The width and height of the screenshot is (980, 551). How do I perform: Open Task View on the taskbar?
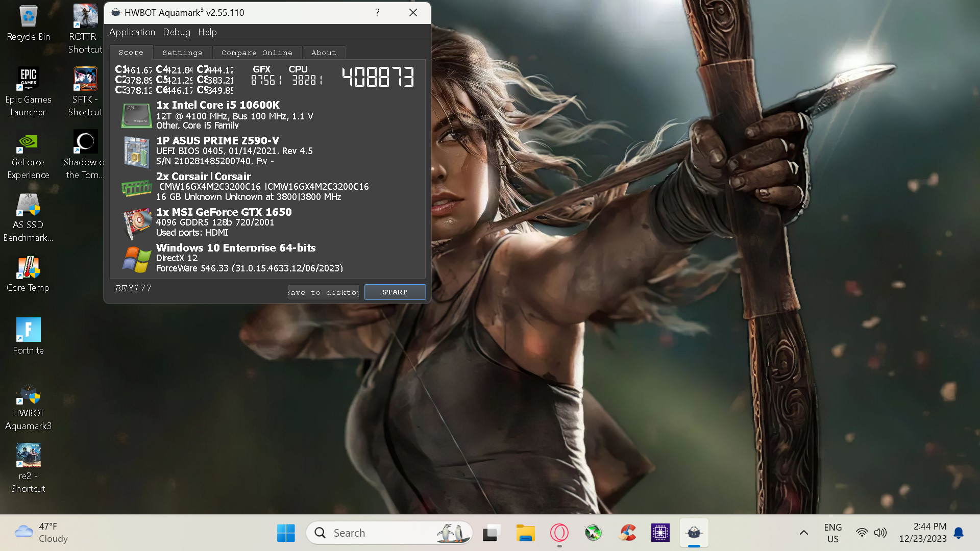pos(490,533)
